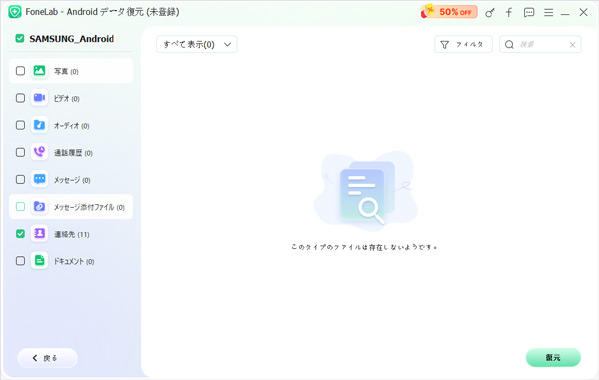The width and height of the screenshot is (599, 380).
Task: Click the 写真 photos category icon
Action: [x=39, y=71]
